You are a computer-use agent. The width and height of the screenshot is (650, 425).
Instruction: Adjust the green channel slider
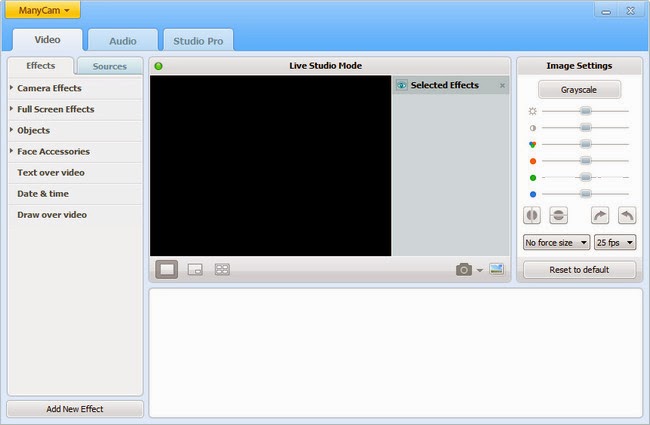585,177
